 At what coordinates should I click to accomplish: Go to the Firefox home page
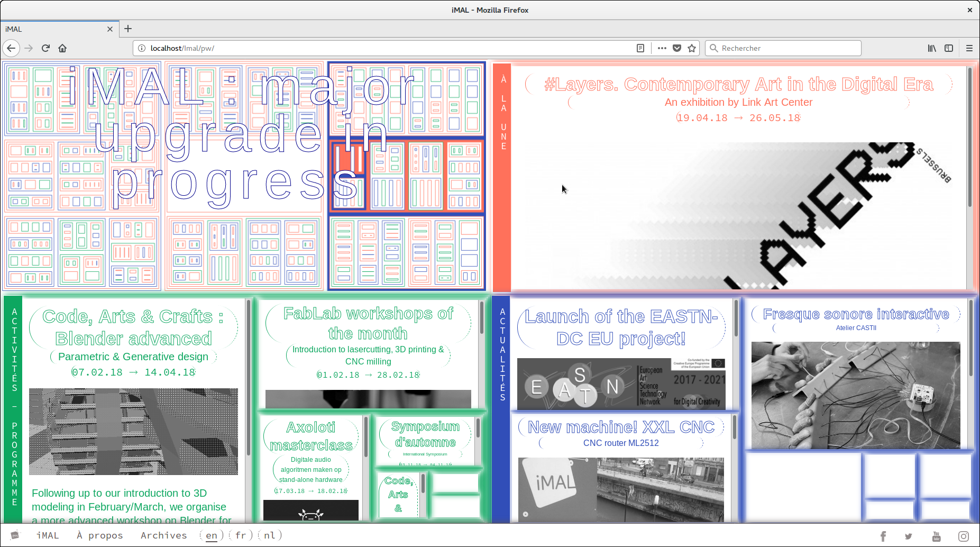click(62, 48)
